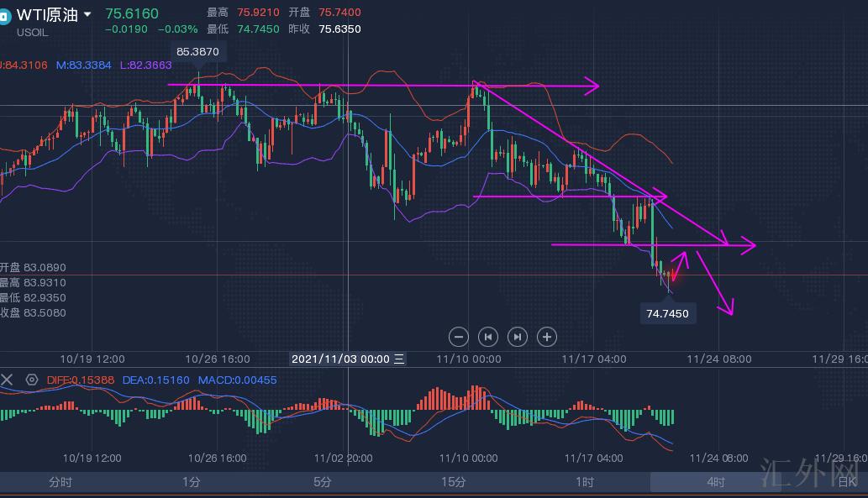Screen dimensions: 868x498
Task: Jump chart to latest data (skip-forward icon)
Action: (518, 337)
